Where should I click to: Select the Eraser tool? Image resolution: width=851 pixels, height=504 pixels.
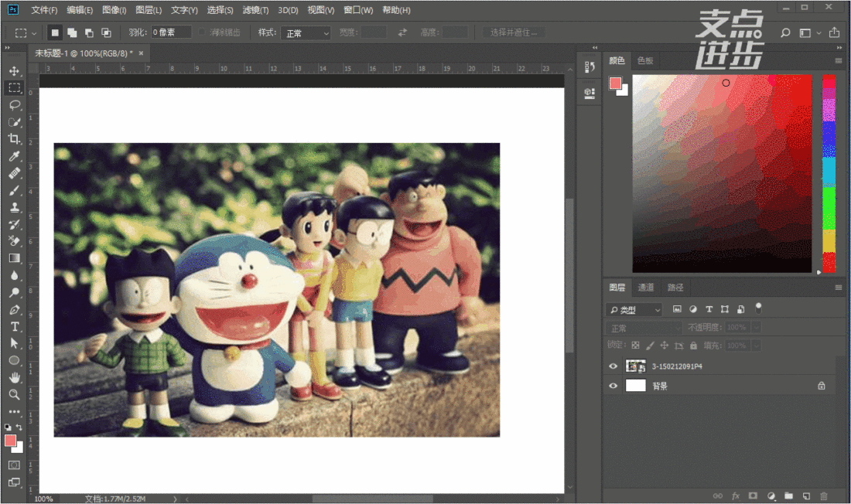[x=15, y=241]
